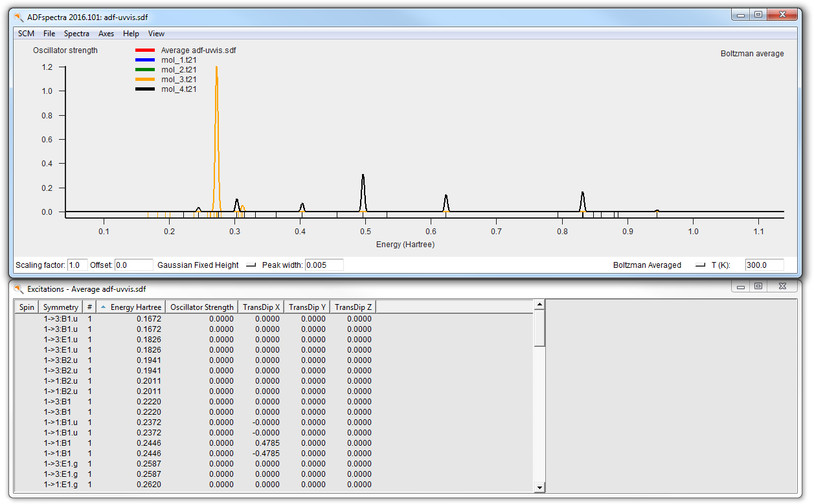Click the Offset input field
The width and height of the screenshot is (814, 504).
click(x=133, y=265)
